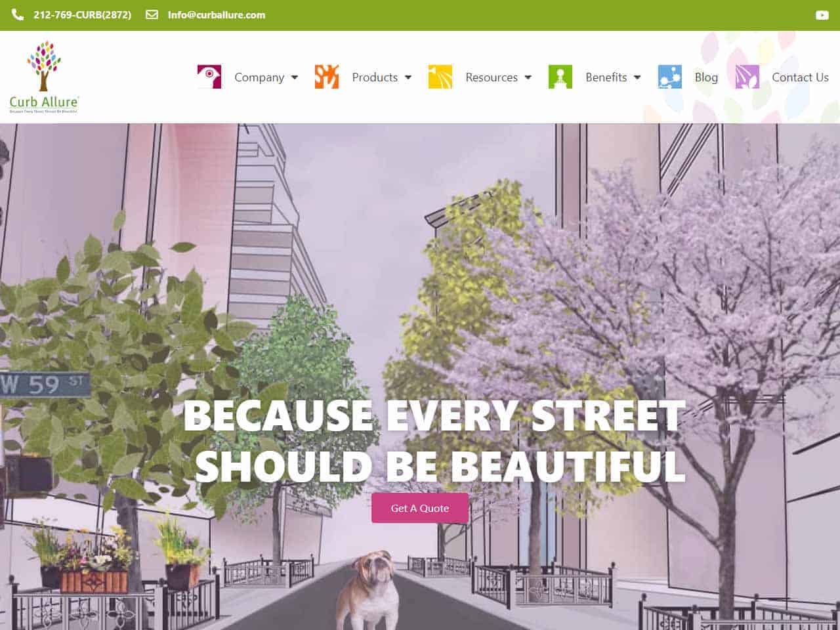The height and width of the screenshot is (630, 840).
Task: Click the YouTube icon in top bar
Action: 822,15
